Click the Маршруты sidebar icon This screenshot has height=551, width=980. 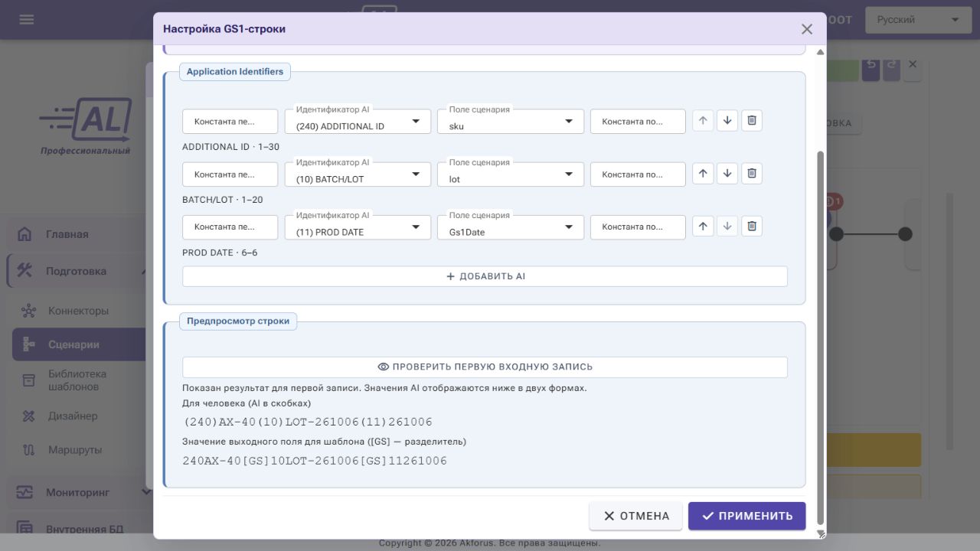coord(29,450)
